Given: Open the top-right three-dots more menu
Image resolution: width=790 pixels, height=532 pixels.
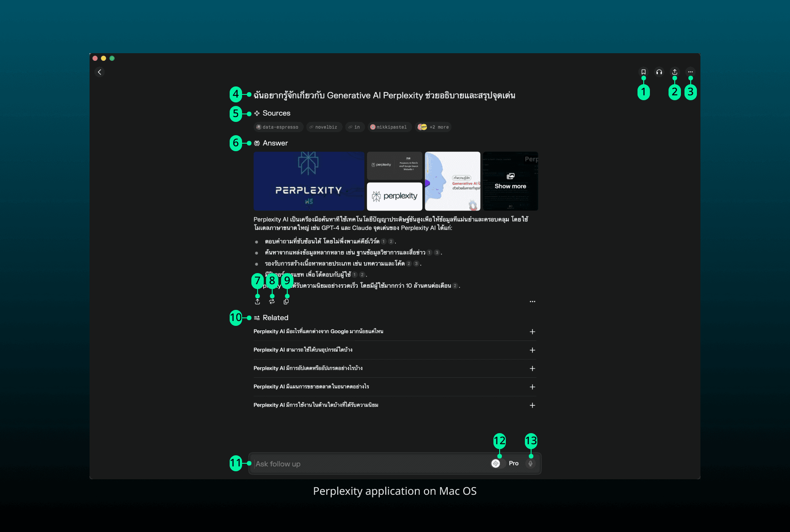Looking at the screenshot, I should 690,72.
